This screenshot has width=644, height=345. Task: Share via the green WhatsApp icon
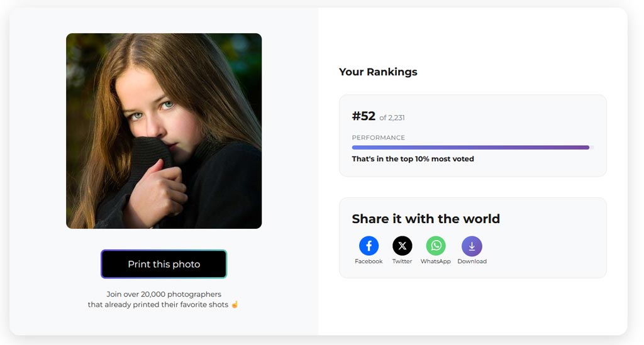pos(436,246)
